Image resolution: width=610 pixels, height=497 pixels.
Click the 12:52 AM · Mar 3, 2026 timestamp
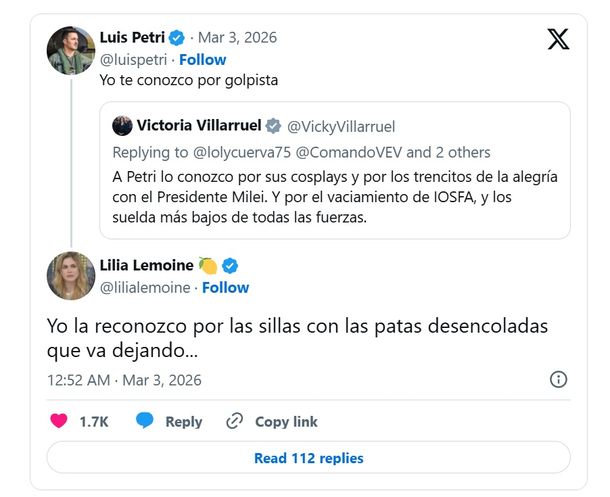click(x=124, y=380)
